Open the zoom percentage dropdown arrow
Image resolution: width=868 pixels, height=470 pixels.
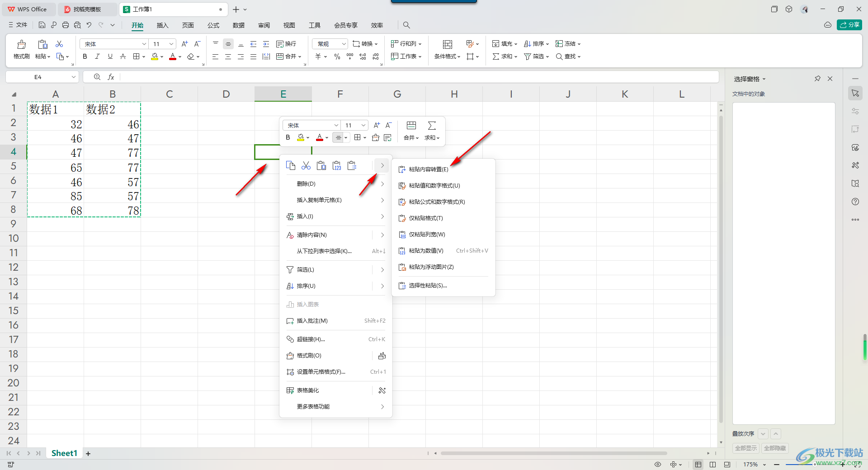click(x=764, y=465)
